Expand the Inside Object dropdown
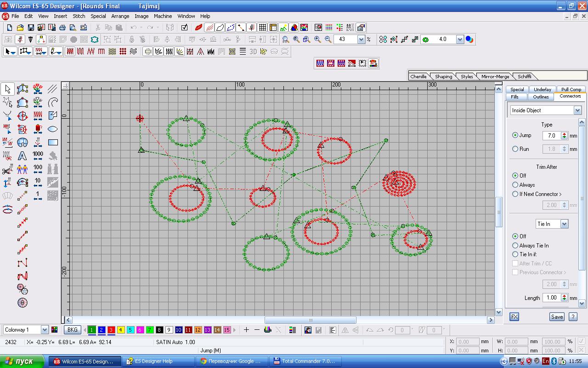 577,110
